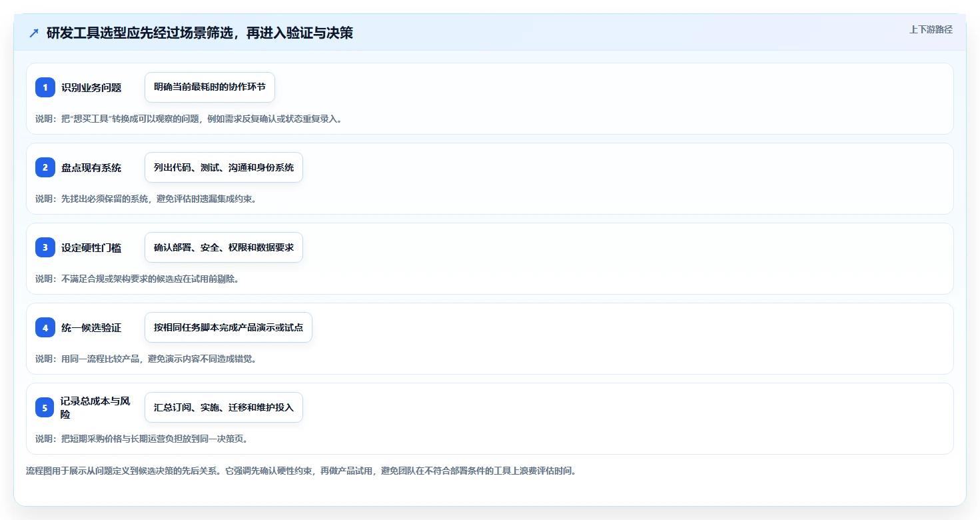The width and height of the screenshot is (980, 520).
Task: Click the 上下游路径 label in the header
Action: (x=931, y=29)
